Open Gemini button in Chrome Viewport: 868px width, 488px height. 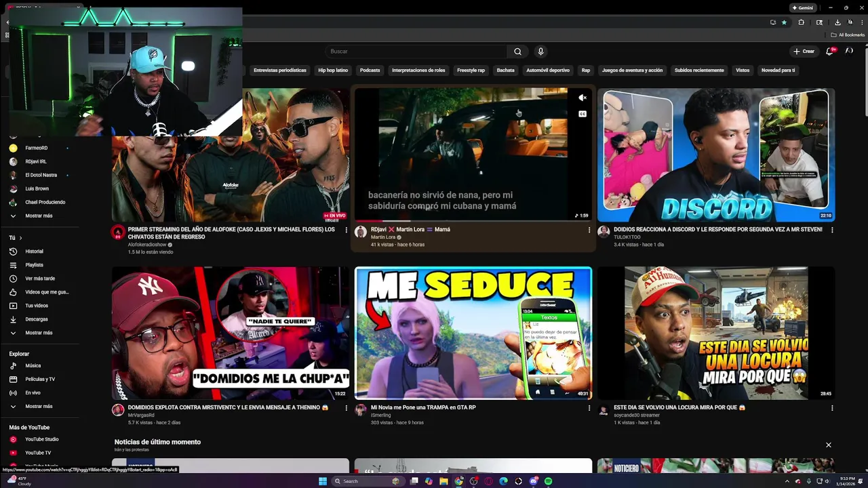click(802, 8)
